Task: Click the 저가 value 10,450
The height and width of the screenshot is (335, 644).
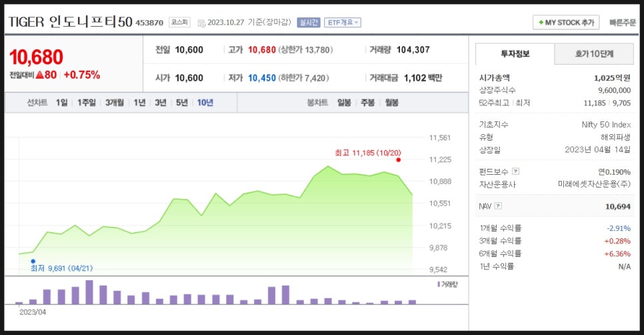Action: click(x=261, y=77)
